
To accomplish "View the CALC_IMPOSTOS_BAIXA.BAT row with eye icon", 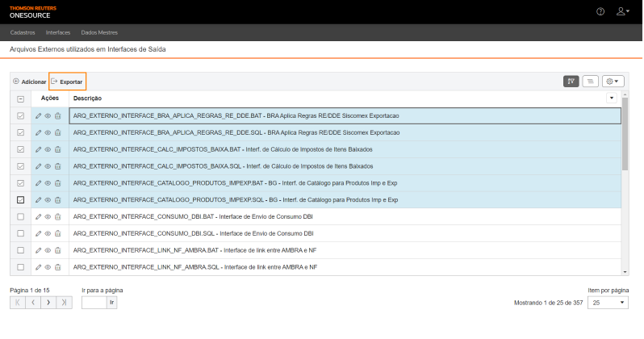I will click(48, 149).
